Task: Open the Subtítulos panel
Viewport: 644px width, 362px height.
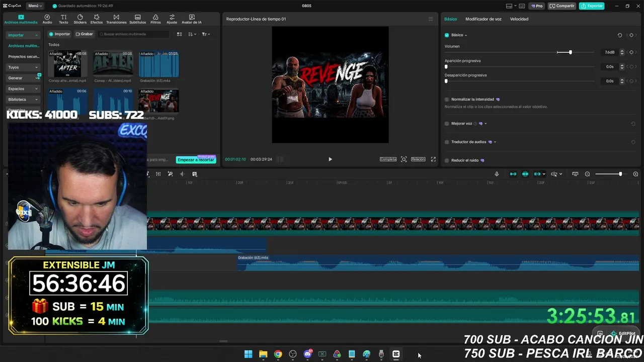Action: coord(137,19)
